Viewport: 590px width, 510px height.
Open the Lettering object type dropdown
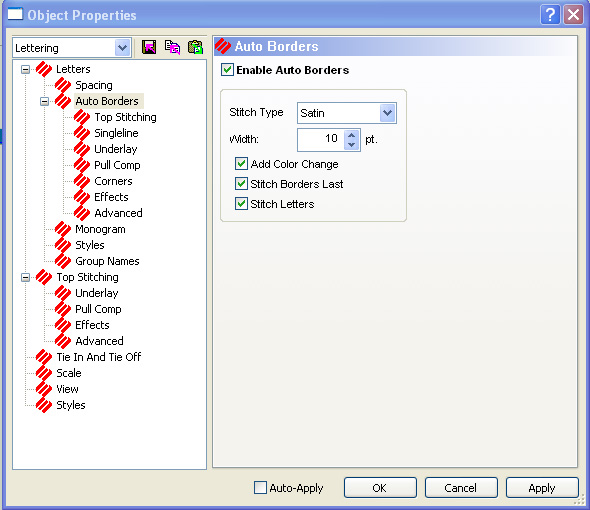tap(122, 48)
